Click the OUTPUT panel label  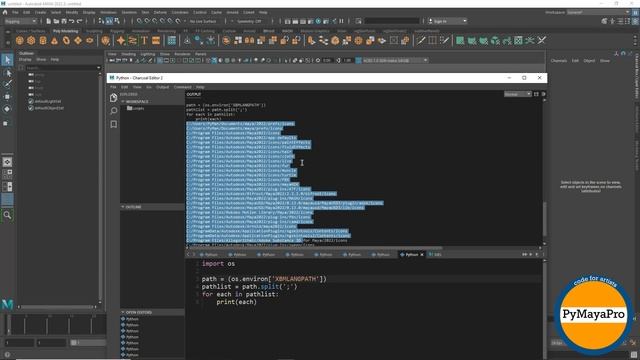[194, 94]
